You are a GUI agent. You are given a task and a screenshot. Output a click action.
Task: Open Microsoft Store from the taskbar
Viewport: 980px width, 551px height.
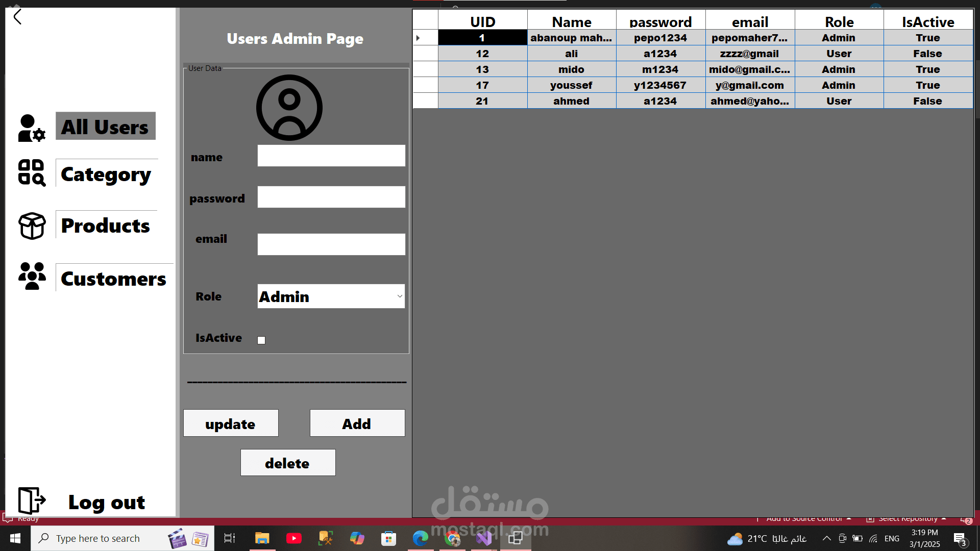click(389, 538)
